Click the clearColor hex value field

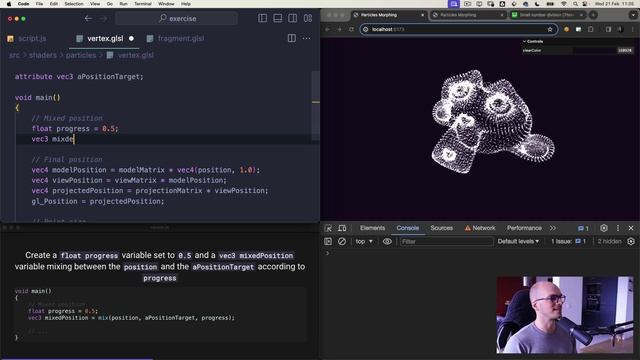pos(625,50)
